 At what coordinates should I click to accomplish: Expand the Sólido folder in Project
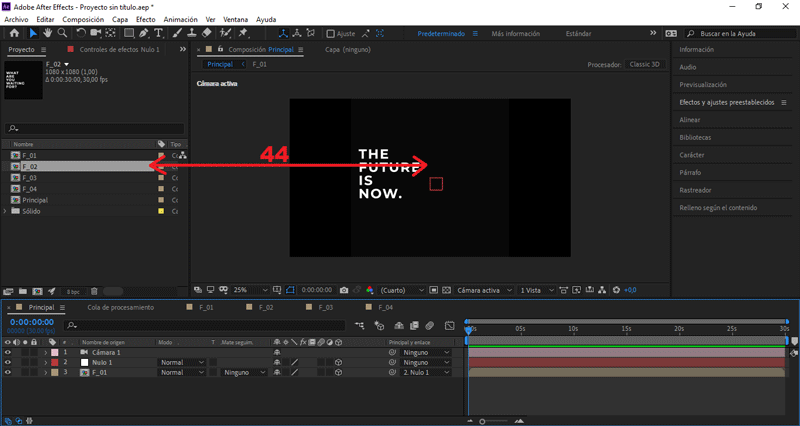pos(5,211)
